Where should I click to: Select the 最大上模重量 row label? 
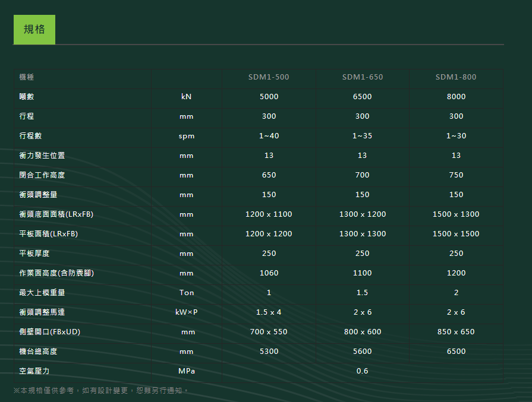(42, 293)
